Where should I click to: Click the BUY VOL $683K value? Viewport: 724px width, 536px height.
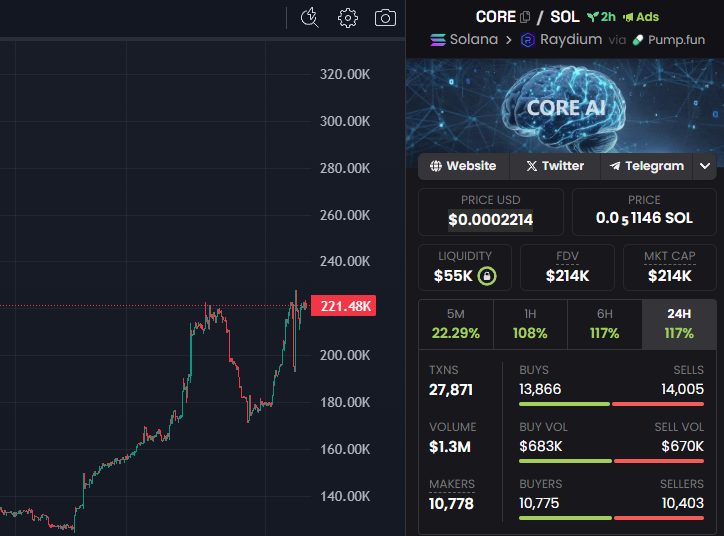[x=541, y=446]
